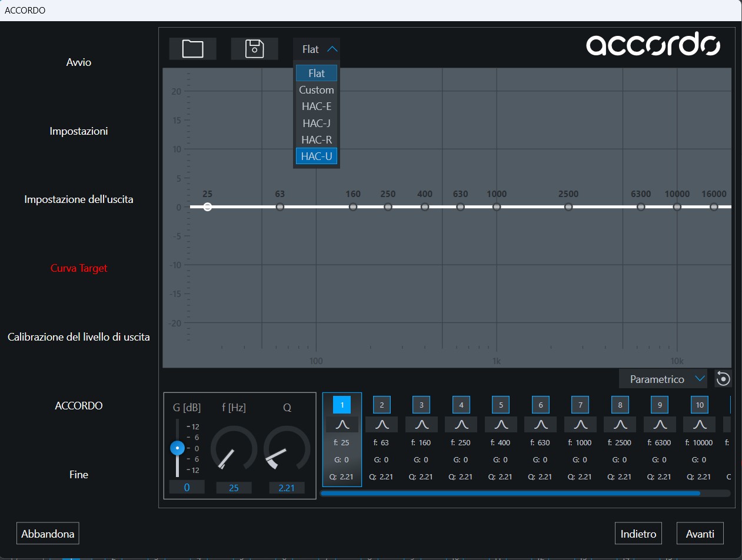
Task: Select the 160 Hz node on the graph
Action: tap(353, 206)
